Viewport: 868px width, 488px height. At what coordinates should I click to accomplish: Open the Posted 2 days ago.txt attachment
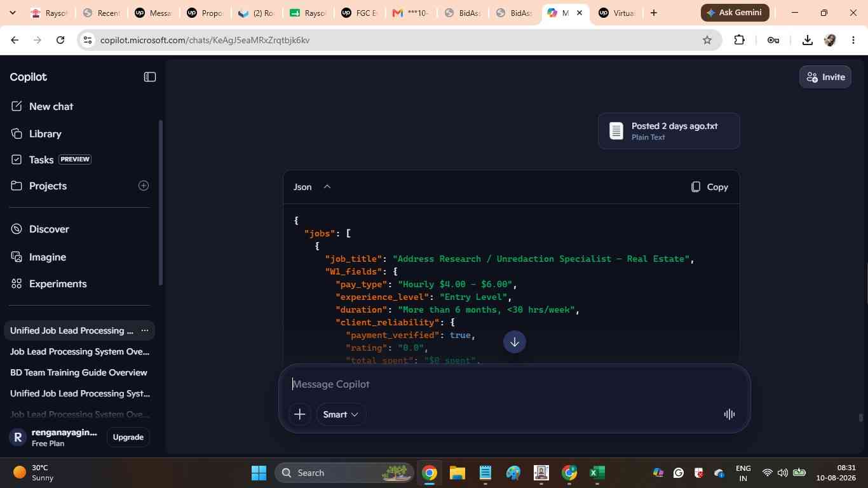click(x=668, y=131)
